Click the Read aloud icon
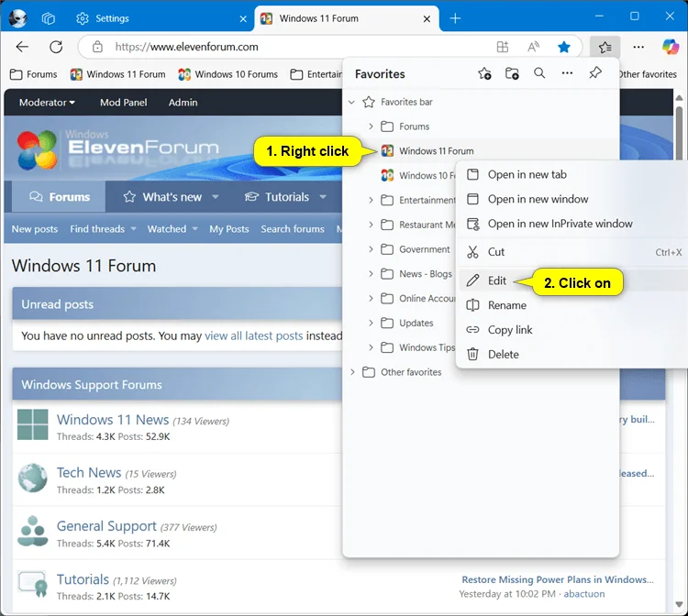This screenshot has width=688, height=616. (533, 47)
